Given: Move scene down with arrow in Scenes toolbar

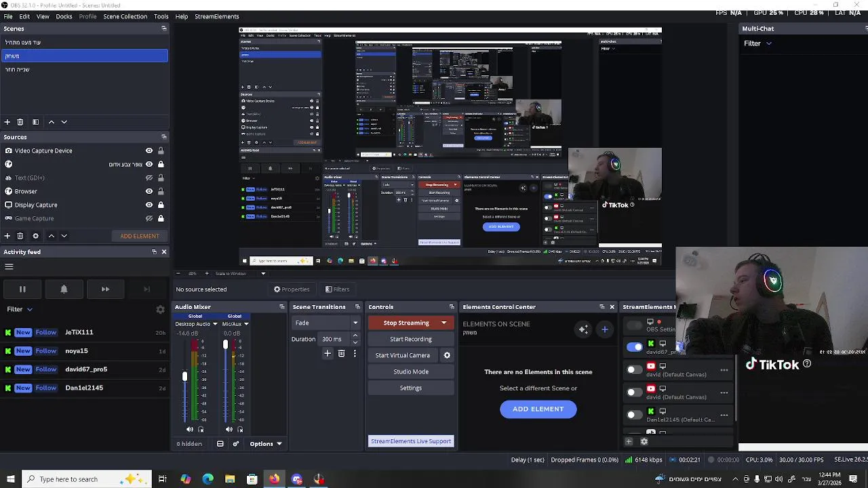Looking at the screenshot, I should (x=64, y=122).
